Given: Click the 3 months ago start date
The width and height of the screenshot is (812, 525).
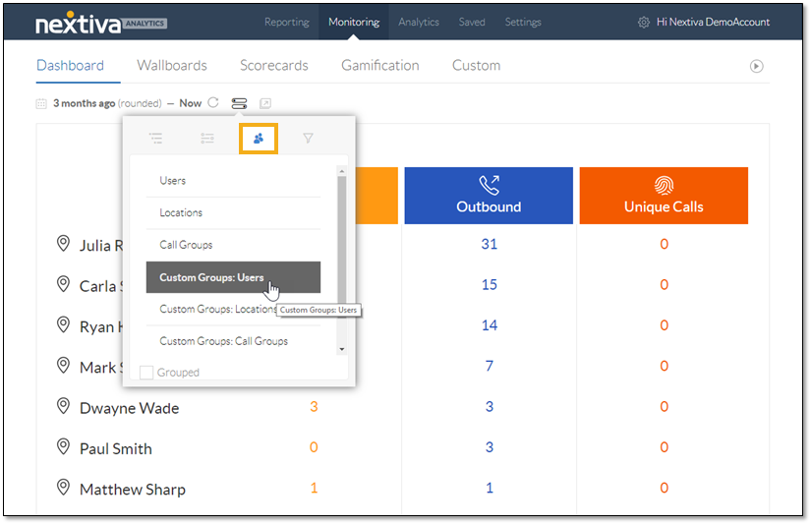Looking at the screenshot, I should pyautogui.click(x=84, y=103).
